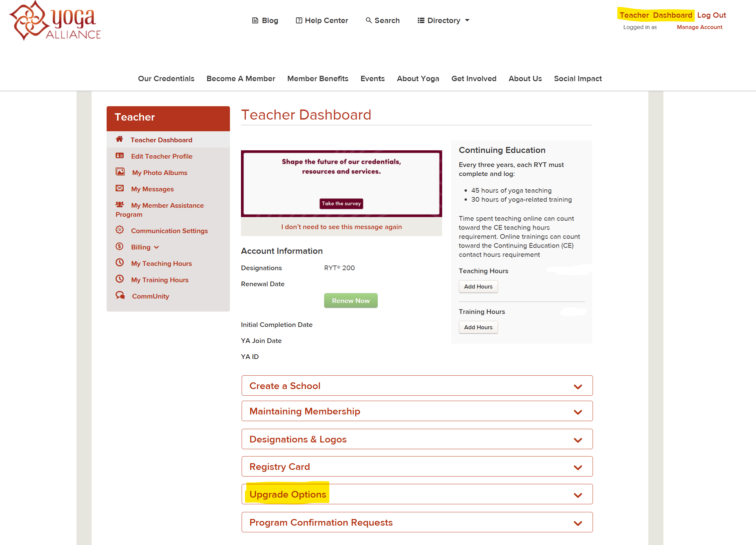Dismiss survey with don't see again link
This screenshot has width=756, height=545.
click(341, 227)
